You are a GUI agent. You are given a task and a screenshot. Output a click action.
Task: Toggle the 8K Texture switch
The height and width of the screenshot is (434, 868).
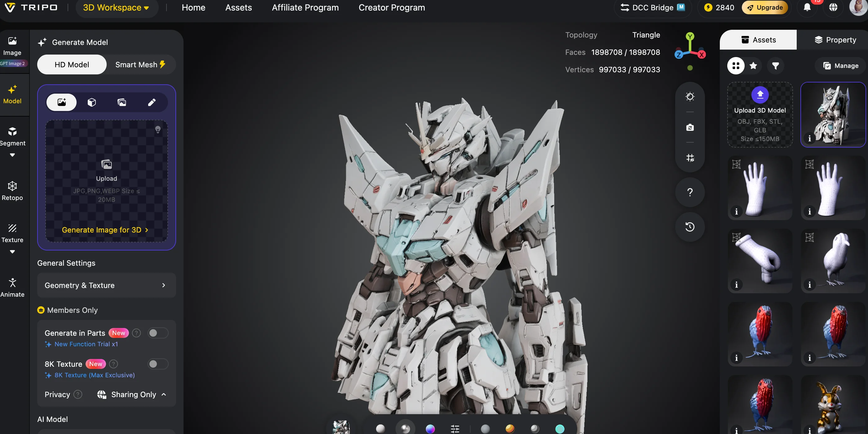click(x=158, y=364)
